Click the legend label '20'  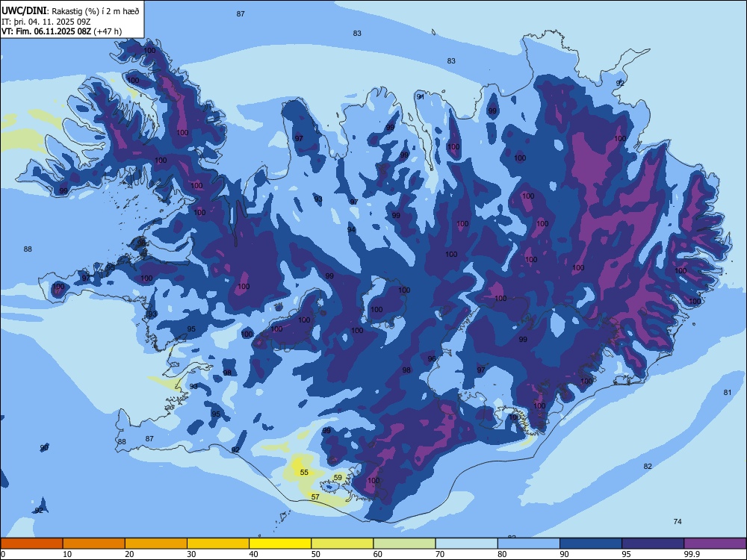pos(129,554)
